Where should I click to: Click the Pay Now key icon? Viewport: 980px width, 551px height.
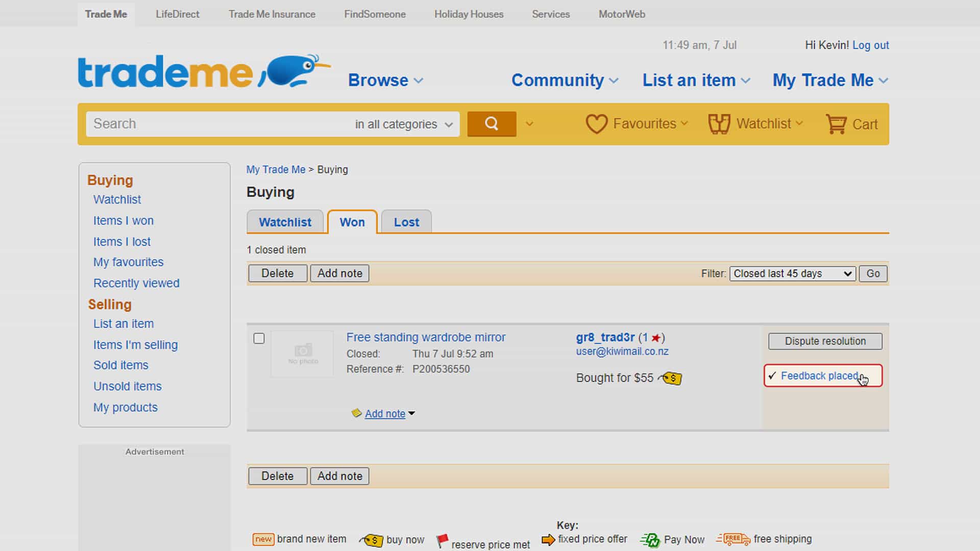click(x=650, y=540)
